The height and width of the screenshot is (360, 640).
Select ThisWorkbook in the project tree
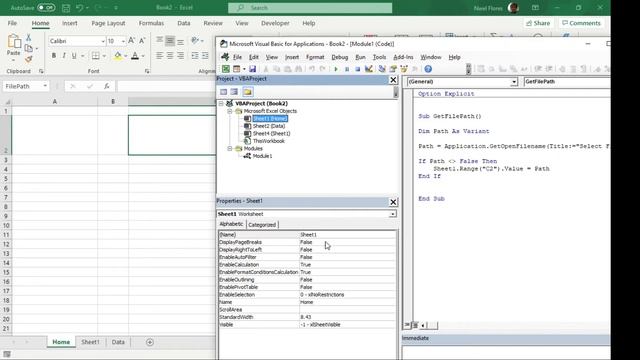(269, 141)
